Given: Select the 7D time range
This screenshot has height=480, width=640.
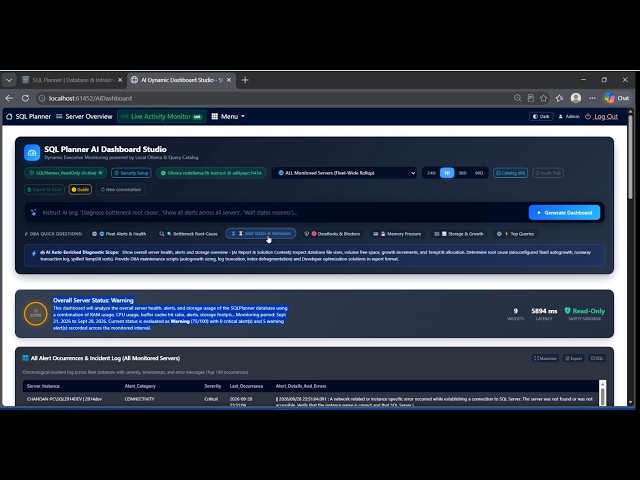Looking at the screenshot, I should point(447,173).
